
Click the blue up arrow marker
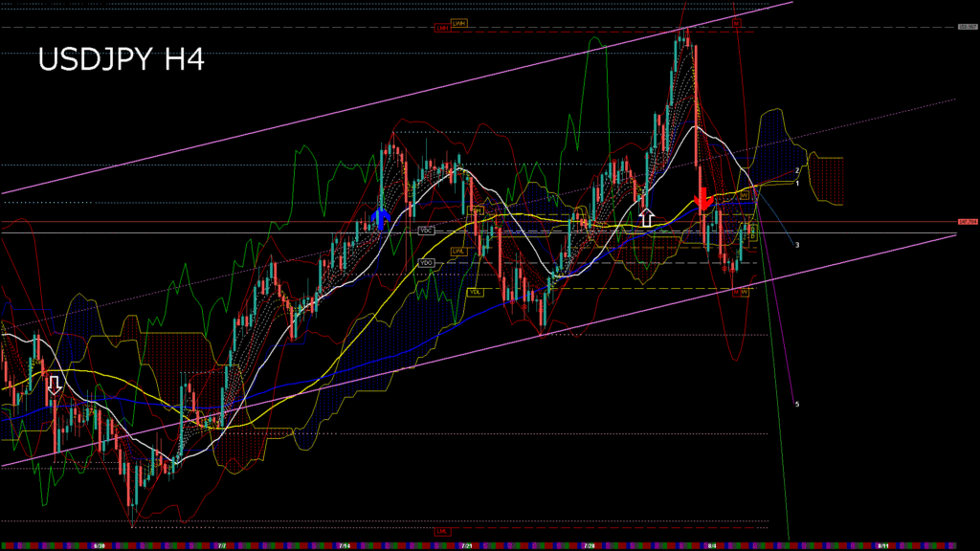pos(380,219)
